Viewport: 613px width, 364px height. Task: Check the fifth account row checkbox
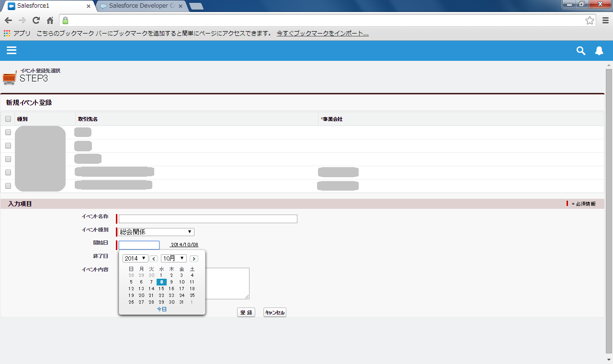8,186
